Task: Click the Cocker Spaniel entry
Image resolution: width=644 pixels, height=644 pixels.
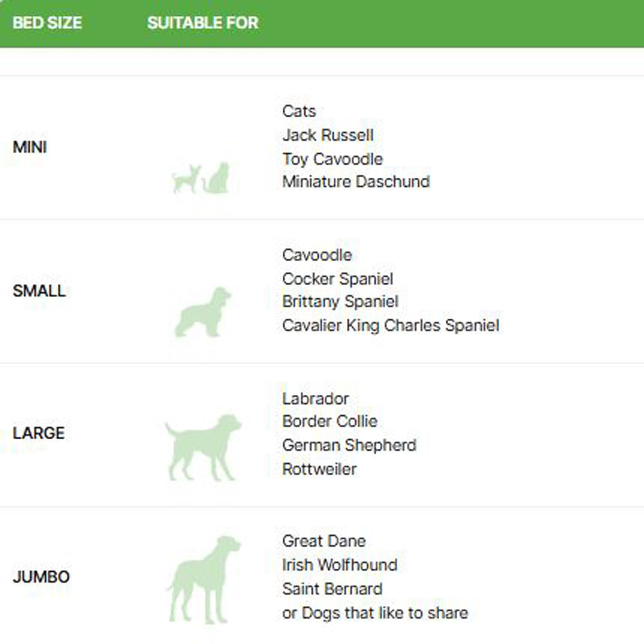Action: point(337,279)
